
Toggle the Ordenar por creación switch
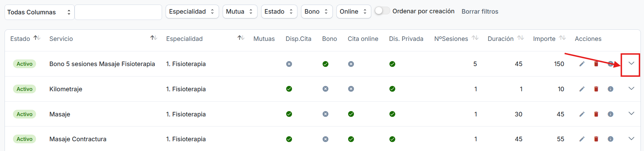pyautogui.click(x=382, y=11)
